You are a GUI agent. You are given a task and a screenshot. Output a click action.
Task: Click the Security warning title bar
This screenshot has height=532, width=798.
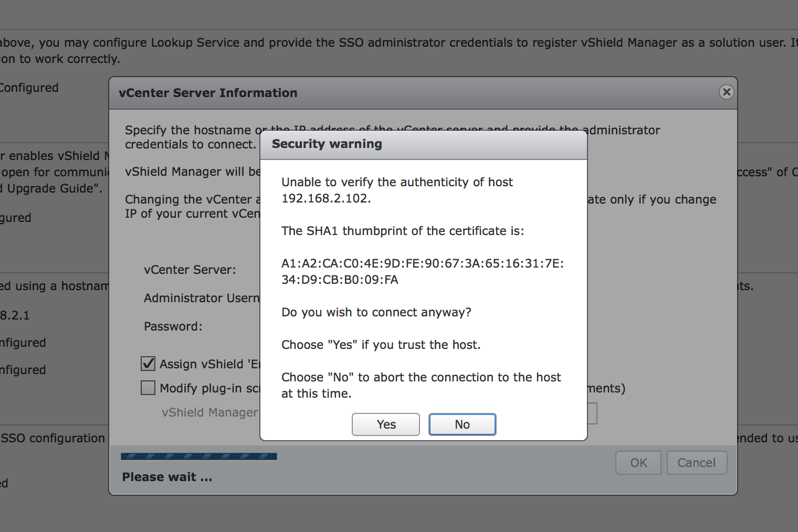click(423, 144)
